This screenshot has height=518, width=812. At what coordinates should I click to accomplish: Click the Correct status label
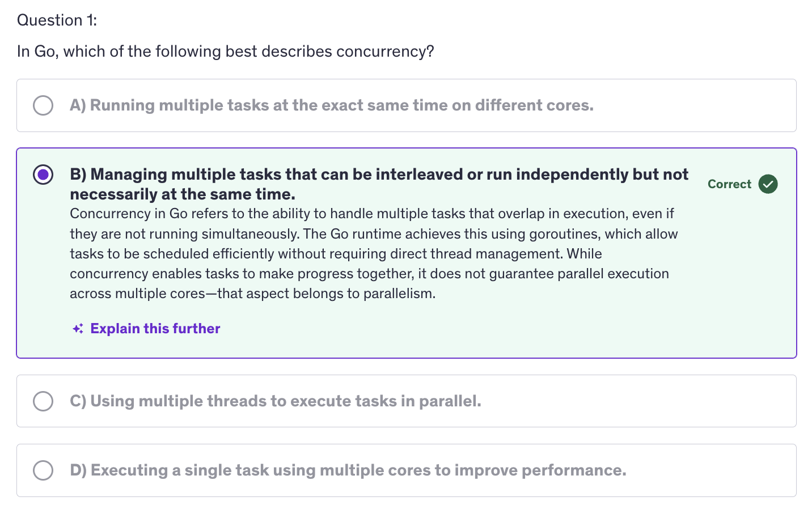click(729, 184)
